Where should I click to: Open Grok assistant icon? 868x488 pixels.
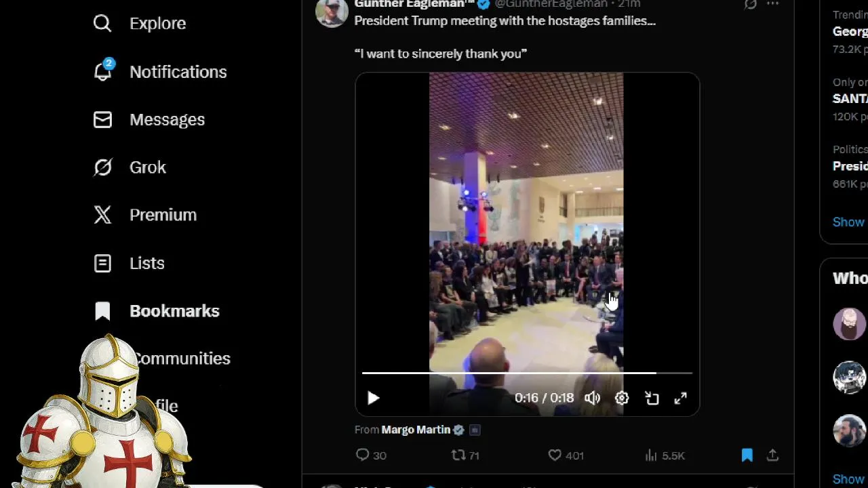coord(102,167)
